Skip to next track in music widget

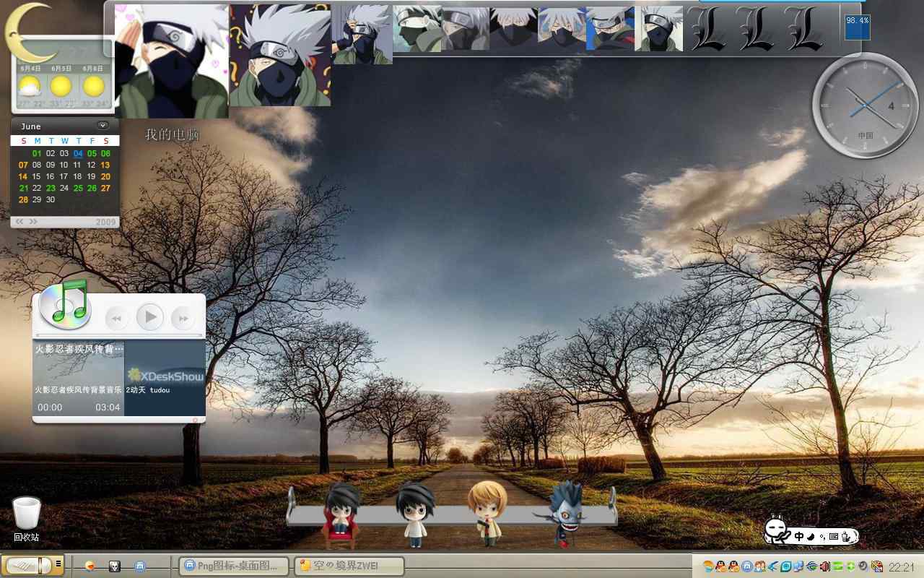pos(183,318)
